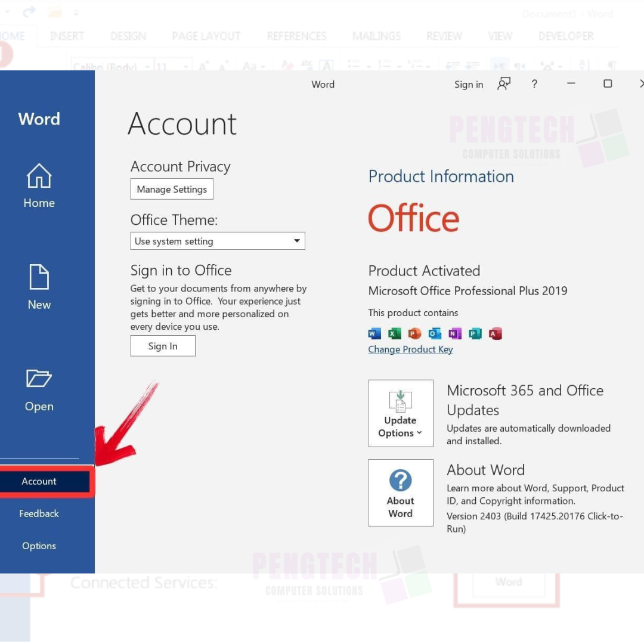Open the Home page in Word sidebar
This screenshot has height=644, width=644.
pyautogui.click(x=39, y=185)
